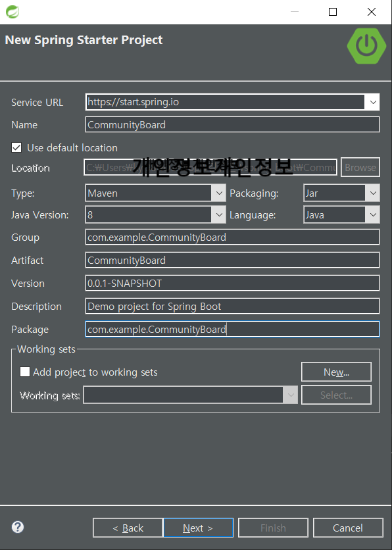Image resolution: width=392 pixels, height=550 pixels.
Task: Click the Browse location button
Action: click(360, 167)
